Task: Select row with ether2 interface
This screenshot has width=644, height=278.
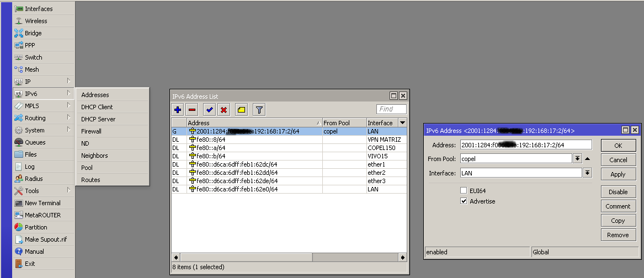Action: [x=289, y=173]
